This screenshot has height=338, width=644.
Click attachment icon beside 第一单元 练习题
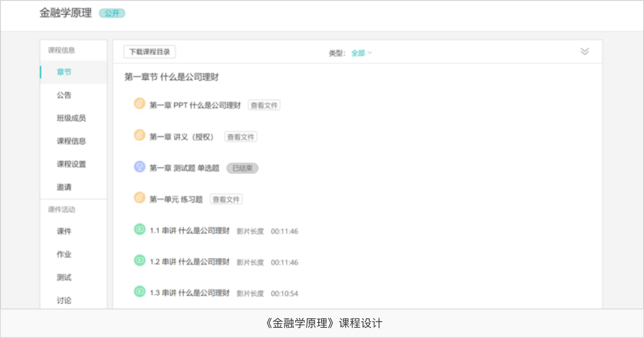pyautogui.click(x=139, y=198)
